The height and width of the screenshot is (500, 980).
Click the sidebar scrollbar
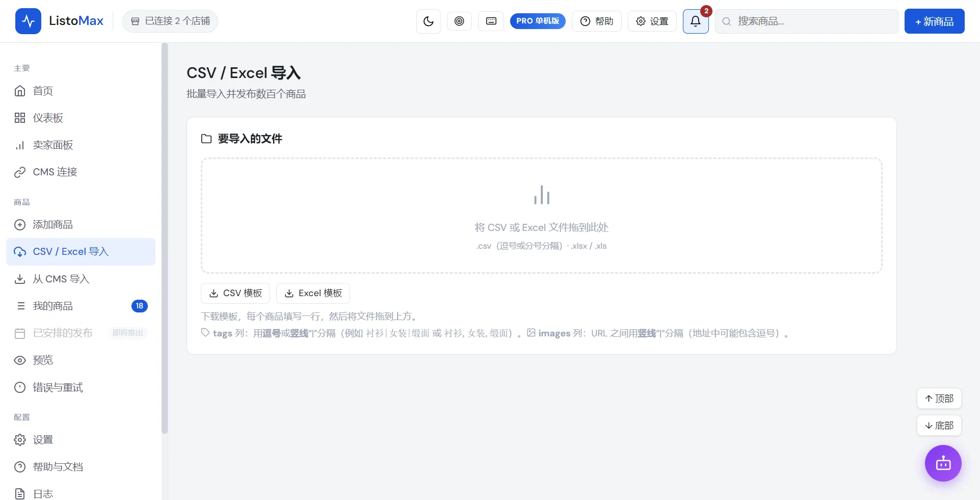[x=165, y=239]
